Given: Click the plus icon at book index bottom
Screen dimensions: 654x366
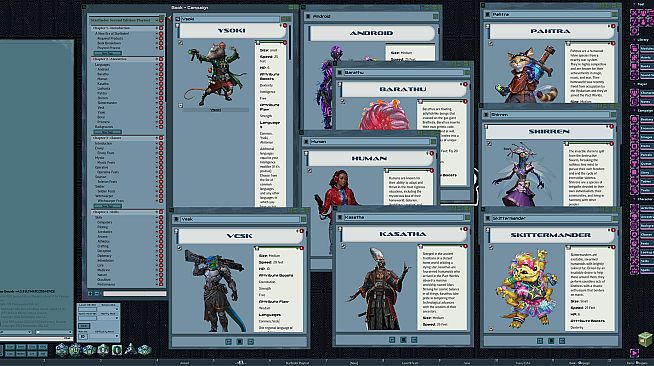Looking at the screenshot, I should (91, 293).
